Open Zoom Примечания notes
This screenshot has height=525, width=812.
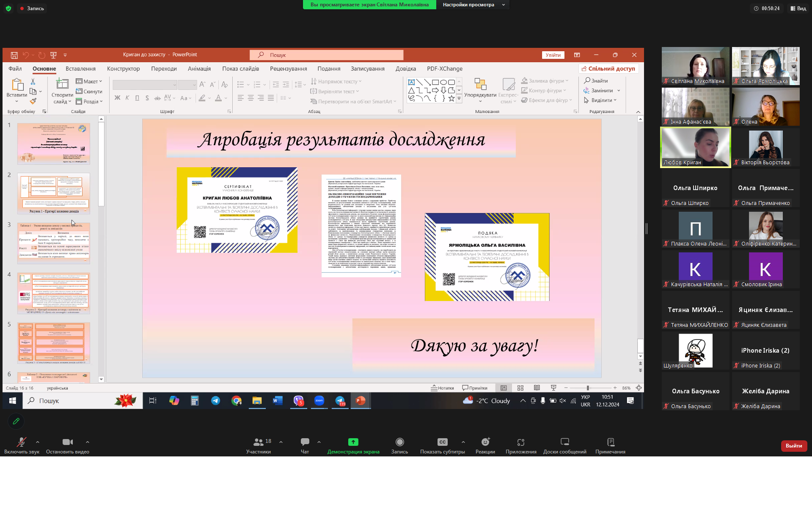point(610,446)
